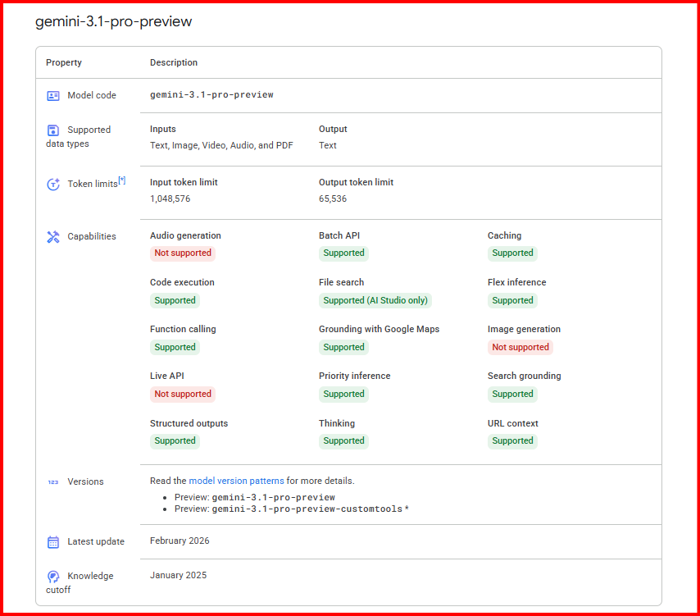Click the Not supported badge under Audio generation

183,253
